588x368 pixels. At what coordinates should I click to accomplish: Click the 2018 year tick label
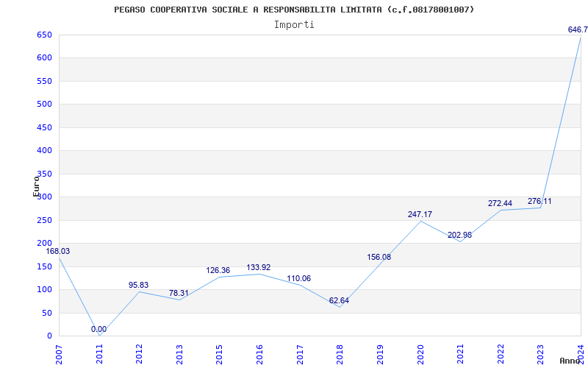coord(340,355)
